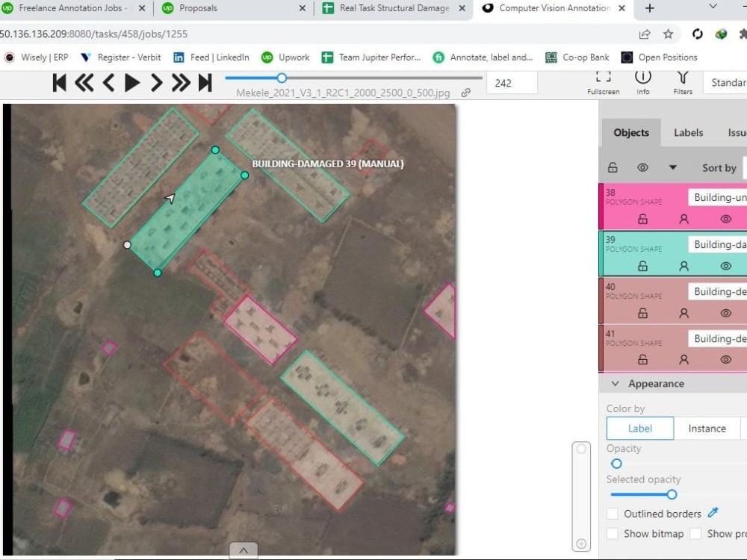Go to the first frame
Screen dimensions: 747x560
60,83
